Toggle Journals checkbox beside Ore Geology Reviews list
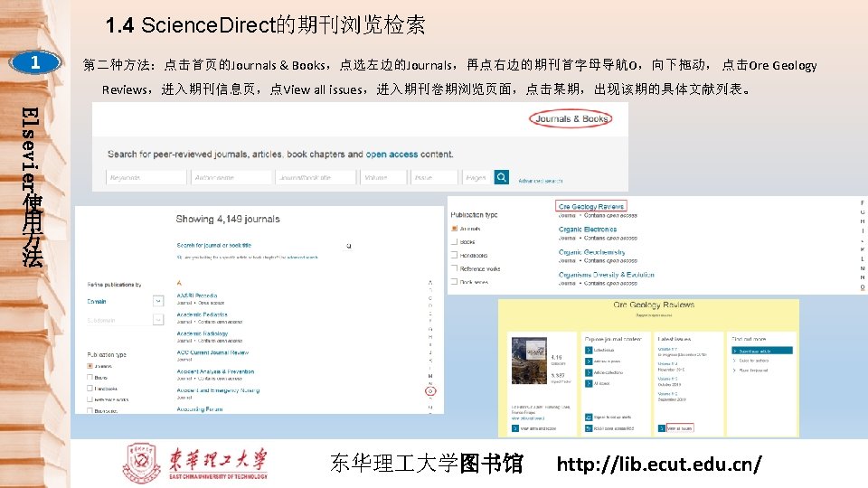Screen dimensions: 868x488 (x=454, y=228)
